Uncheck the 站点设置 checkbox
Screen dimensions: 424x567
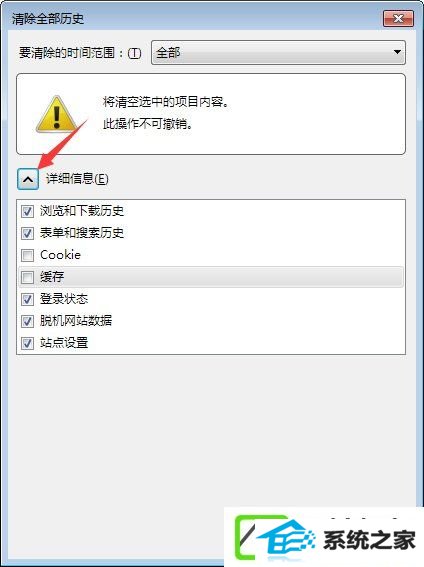27,343
